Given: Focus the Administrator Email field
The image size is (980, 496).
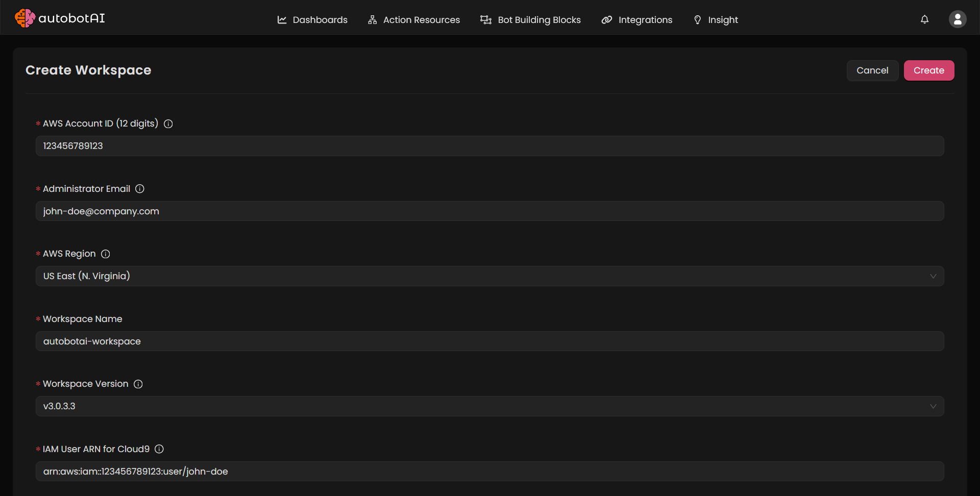Looking at the screenshot, I should (x=490, y=211).
